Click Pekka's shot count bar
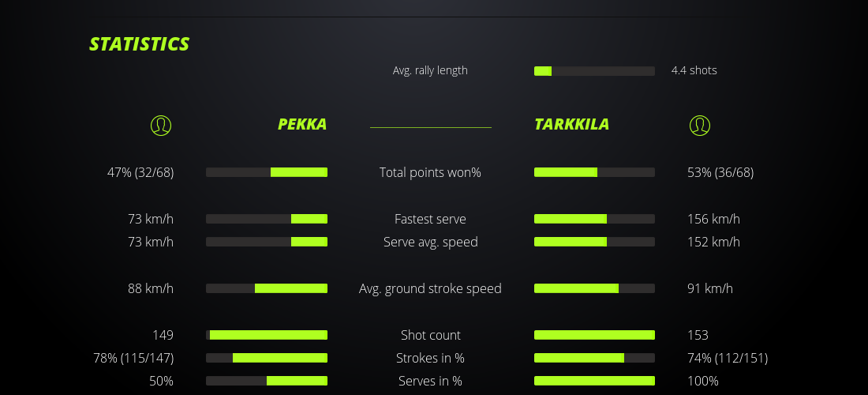Image resolution: width=868 pixels, height=395 pixels. tap(267, 335)
